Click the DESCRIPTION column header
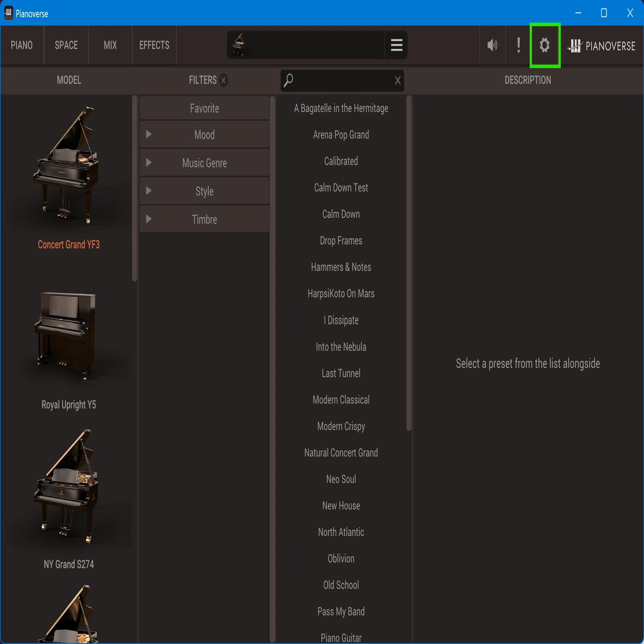This screenshot has height=644, width=644. [528, 80]
